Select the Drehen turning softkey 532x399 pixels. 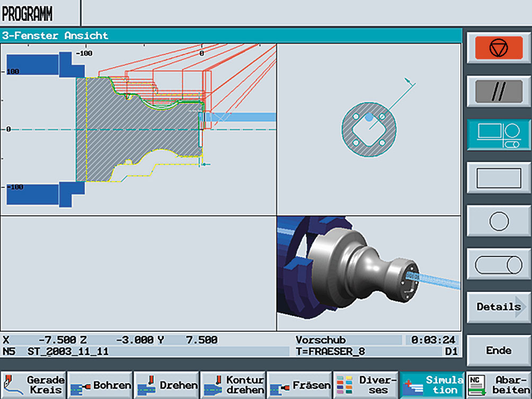166,385
